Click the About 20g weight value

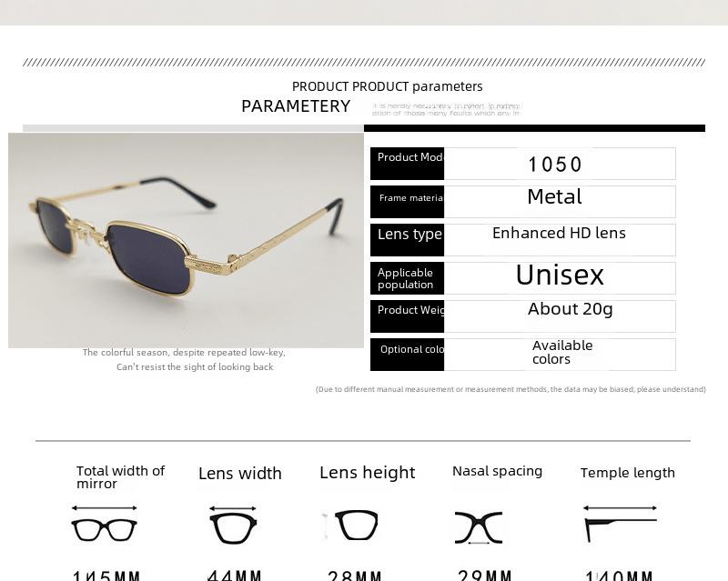[x=571, y=309]
